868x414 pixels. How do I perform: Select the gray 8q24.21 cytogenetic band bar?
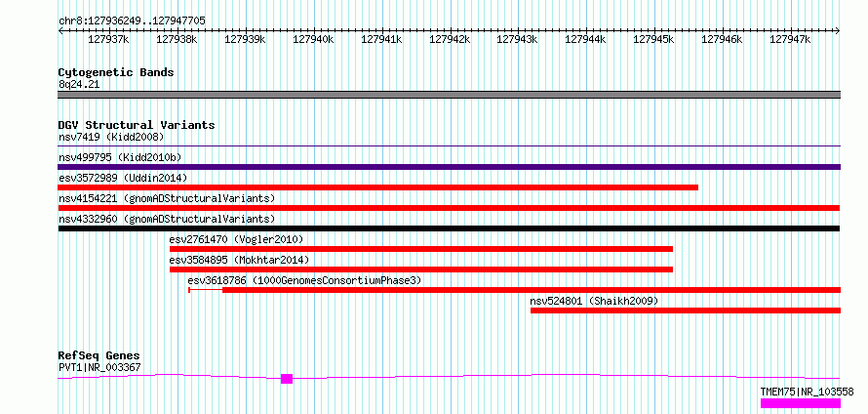tap(449, 95)
